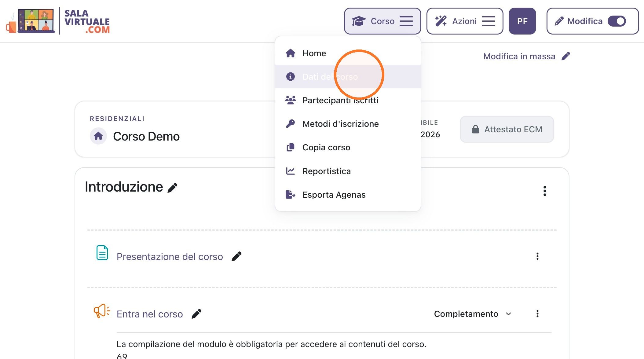Click the export icon beside Esporta Agenas
644x359 pixels.
tap(290, 195)
